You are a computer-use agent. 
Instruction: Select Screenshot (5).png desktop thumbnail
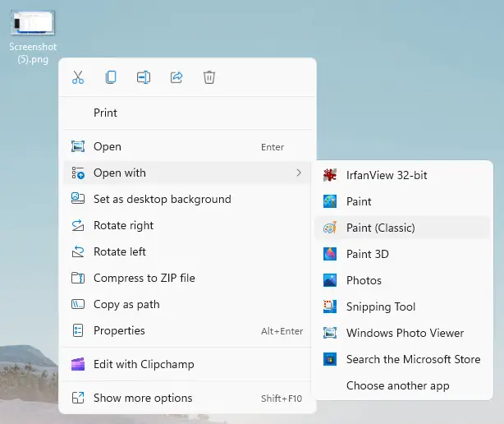tap(33, 22)
